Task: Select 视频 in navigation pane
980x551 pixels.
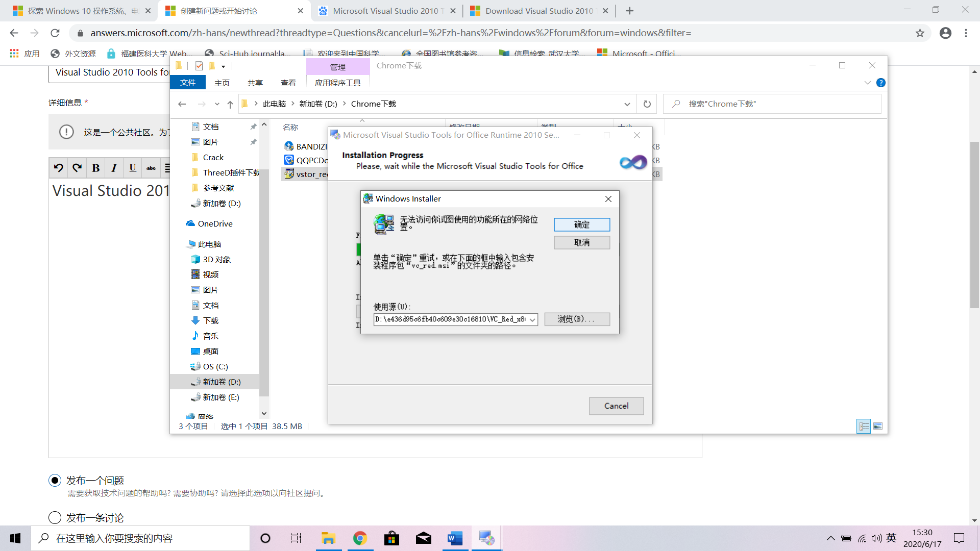Action: tap(205, 275)
